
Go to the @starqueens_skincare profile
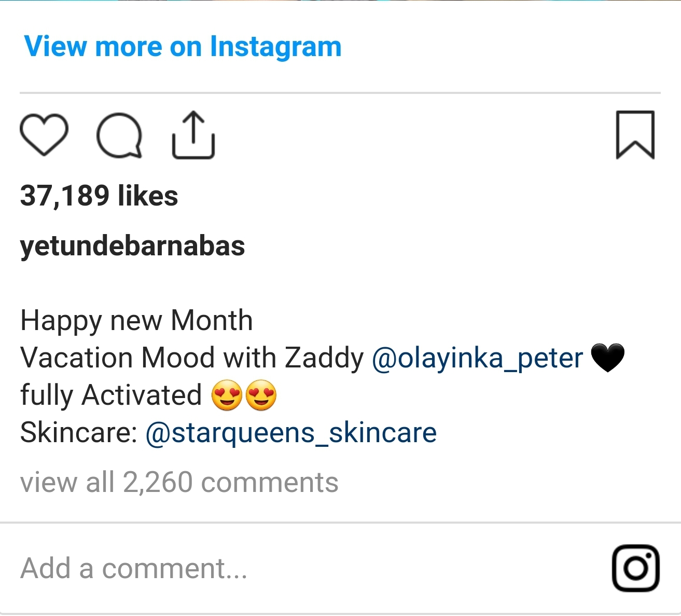click(291, 432)
